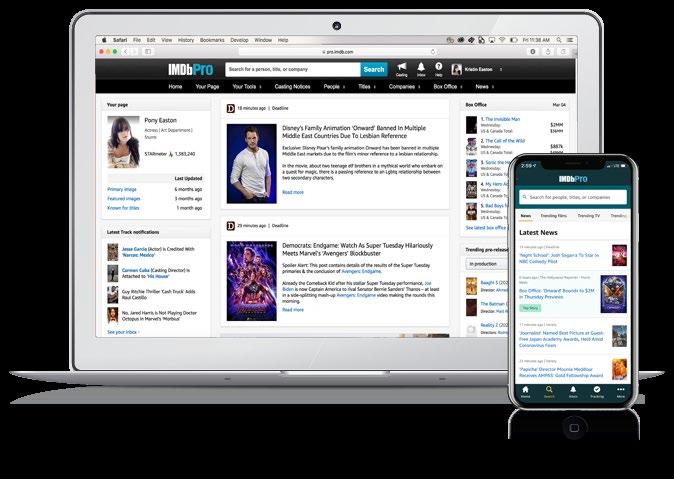The image size is (674, 479).
Task: Open the Safari History menu
Action: pyautogui.click(x=186, y=40)
